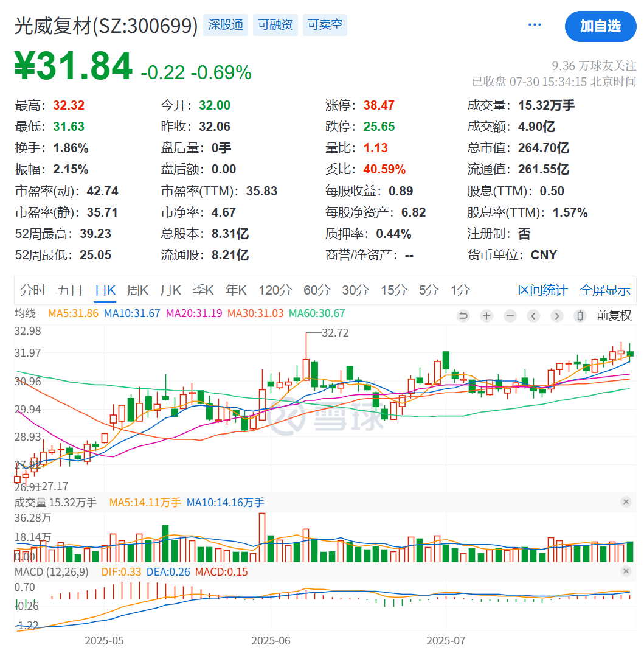Click the MA60:30.67 moving average label
The image size is (644, 653).
317,313
